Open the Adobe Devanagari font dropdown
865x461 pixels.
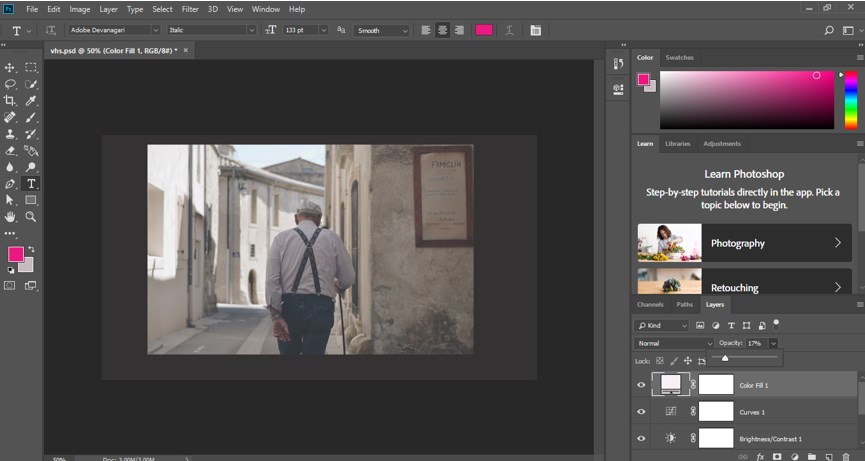(110, 30)
